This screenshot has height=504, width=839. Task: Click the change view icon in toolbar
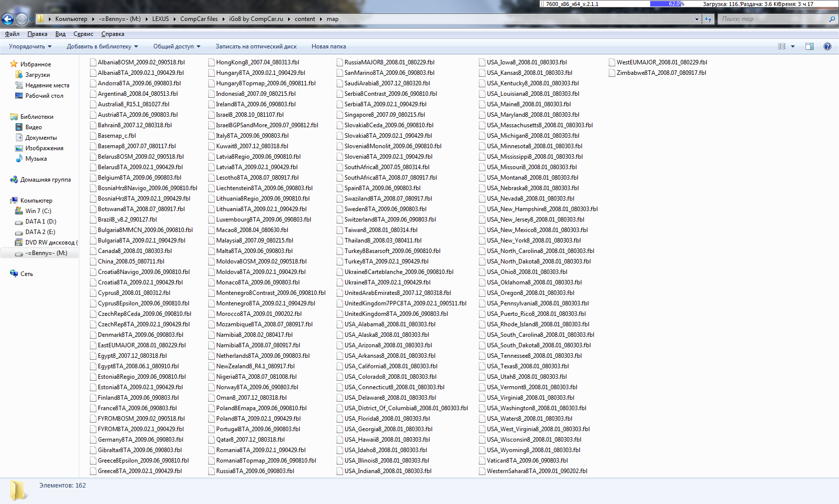coord(782,46)
